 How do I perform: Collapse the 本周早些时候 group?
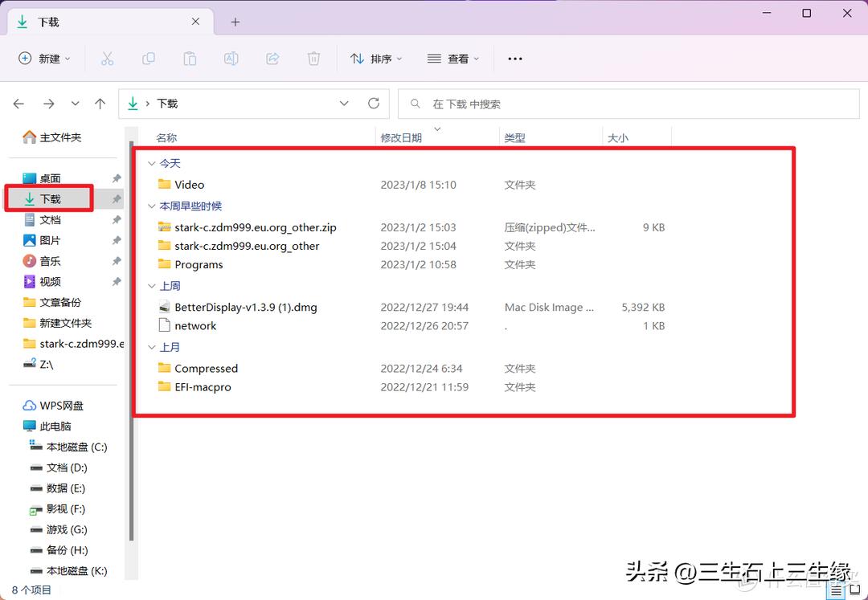[x=151, y=206]
